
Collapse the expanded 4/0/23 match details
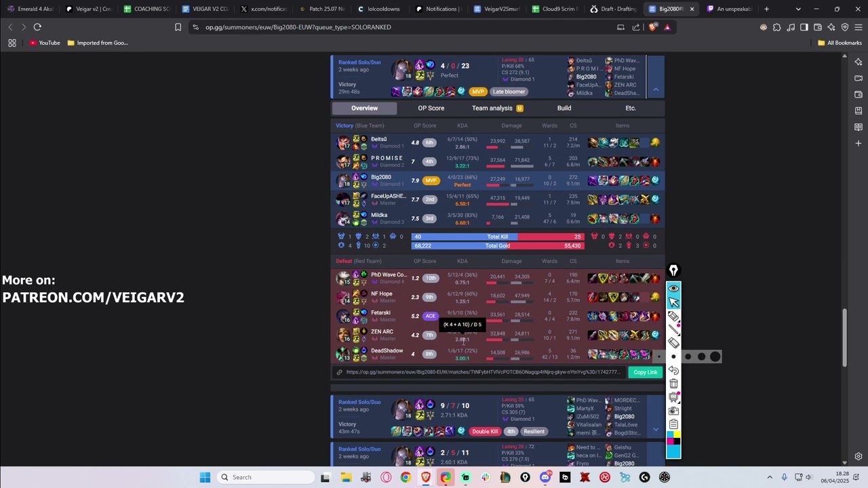tap(656, 89)
